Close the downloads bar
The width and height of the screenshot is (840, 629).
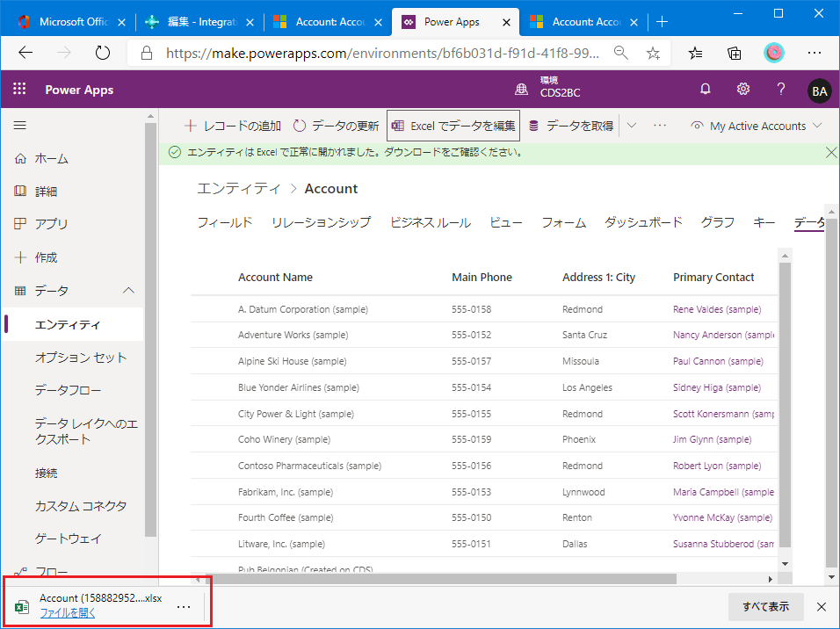point(822,606)
